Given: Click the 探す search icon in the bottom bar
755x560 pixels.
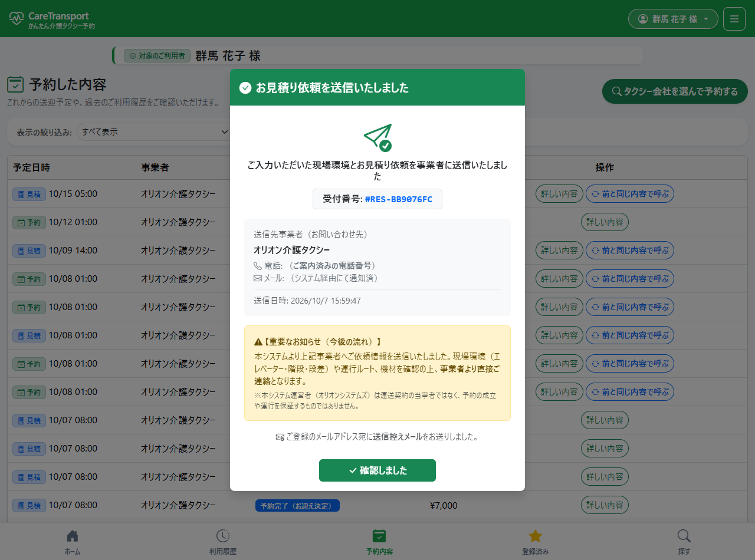Looking at the screenshot, I should point(684,536).
